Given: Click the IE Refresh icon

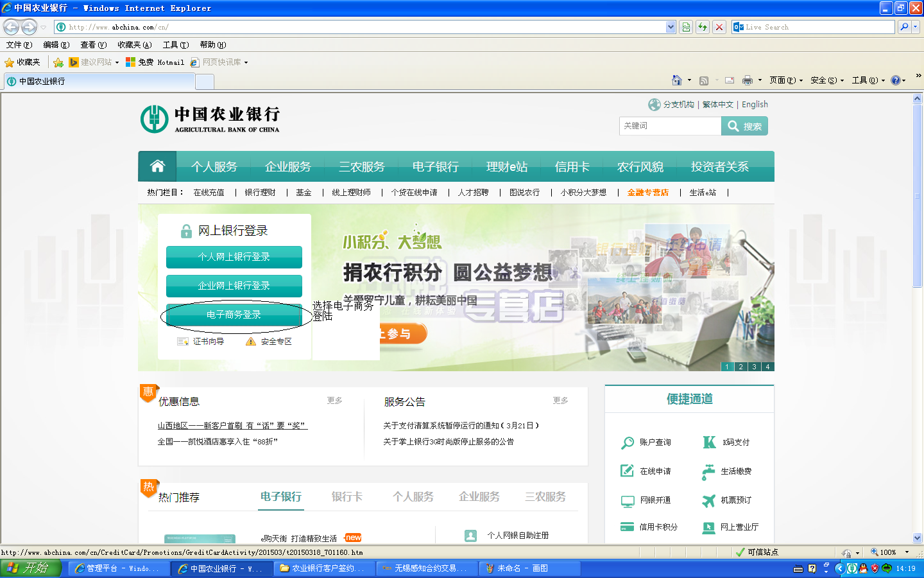Looking at the screenshot, I should tap(703, 27).
